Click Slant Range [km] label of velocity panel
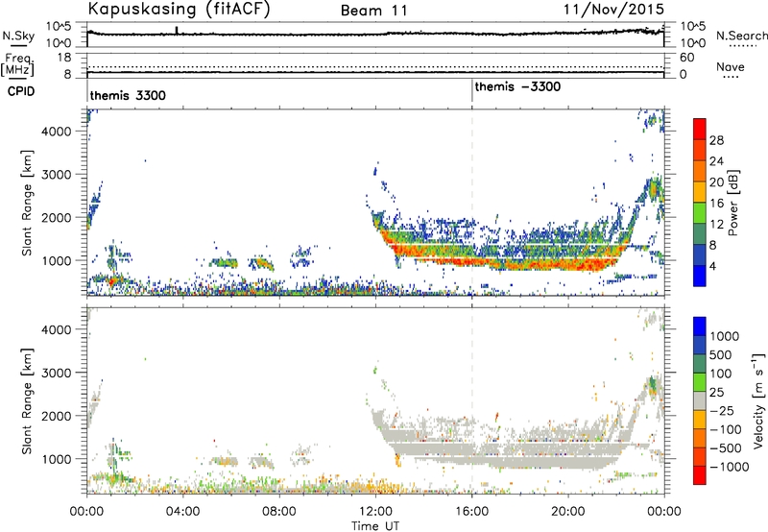 coord(27,401)
